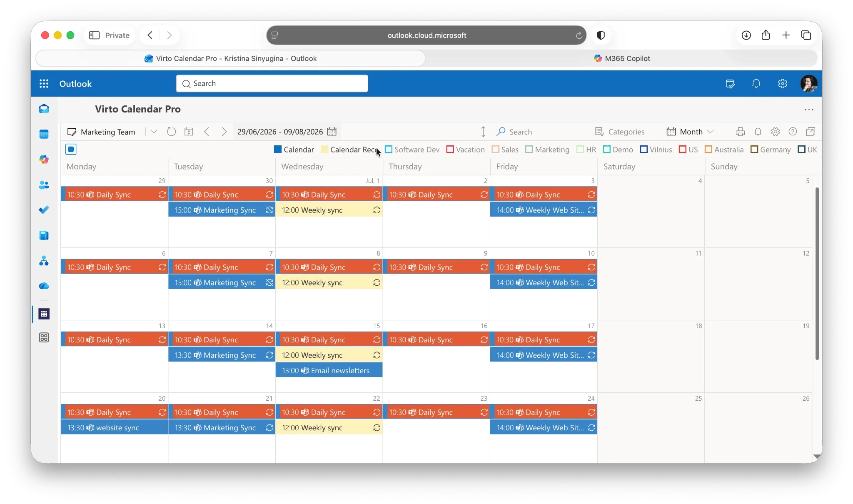Open Safari tab overview
This screenshot has height=504, width=853.
[806, 35]
